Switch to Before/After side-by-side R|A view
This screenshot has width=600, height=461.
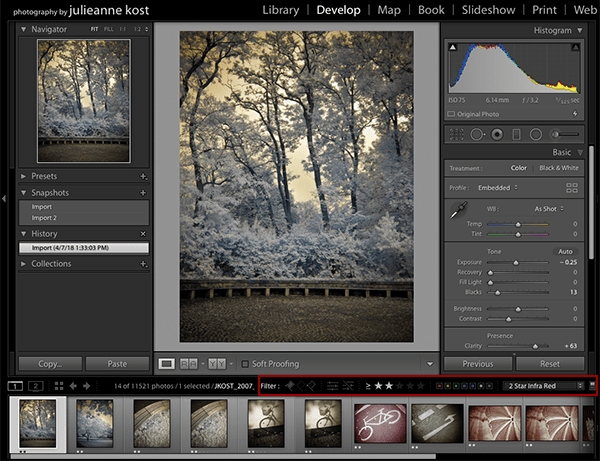pyautogui.click(x=189, y=364)
